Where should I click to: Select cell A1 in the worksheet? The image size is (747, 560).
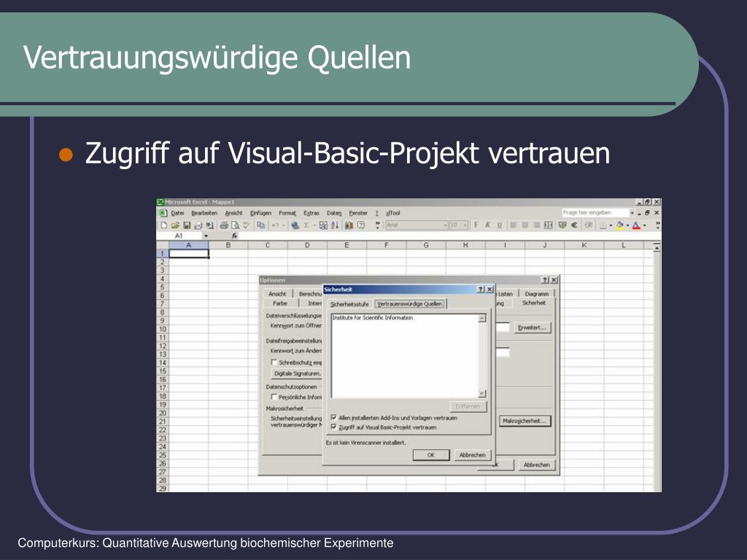(189, 254)
